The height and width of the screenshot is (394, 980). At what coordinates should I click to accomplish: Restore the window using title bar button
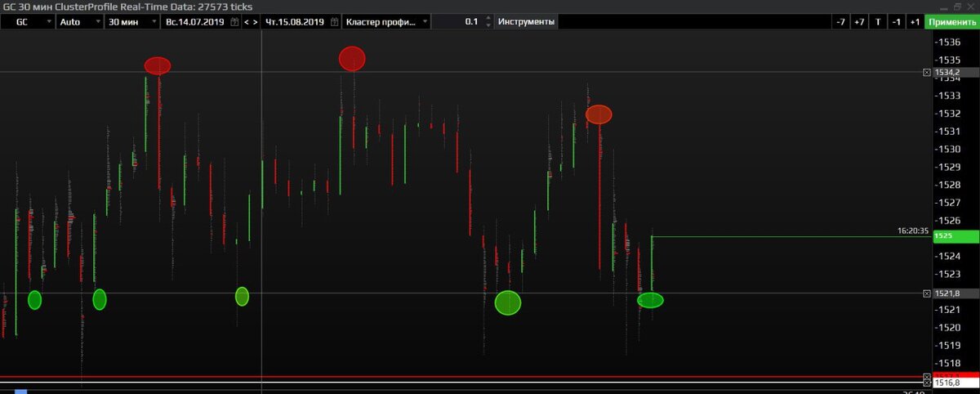957,6
